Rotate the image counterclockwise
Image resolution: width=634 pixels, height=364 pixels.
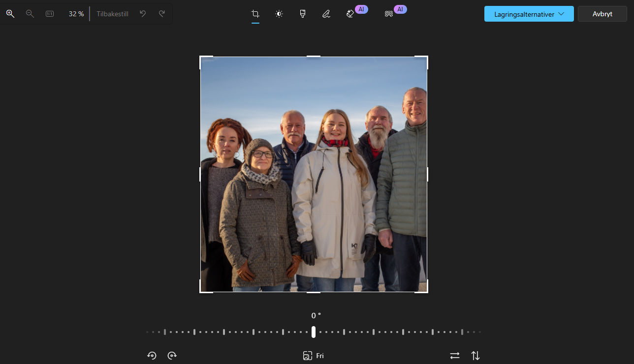click(x=152, y=356)
